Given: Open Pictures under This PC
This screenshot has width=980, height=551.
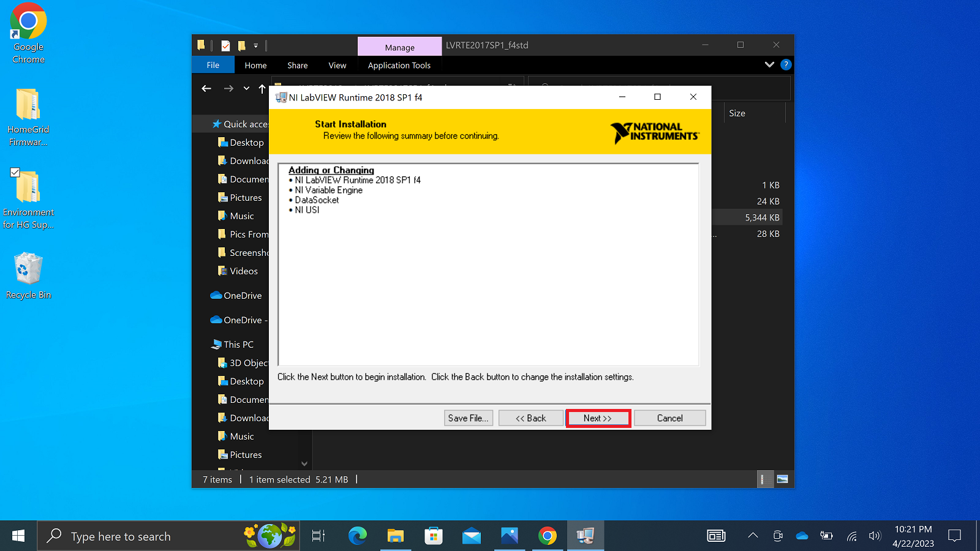Looking at the screenshot, I should tap(241, 454).
